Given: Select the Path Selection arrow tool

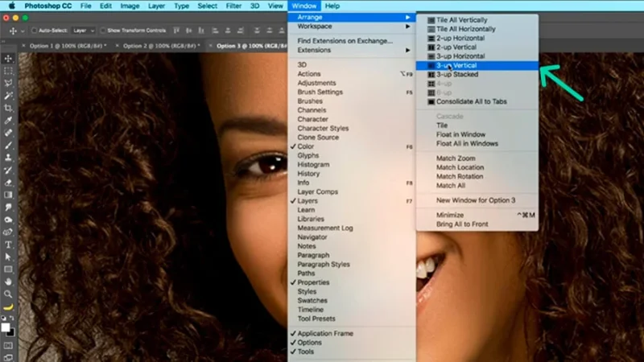Looking at the screenshot, I should pyautogui.click(x=8, y=257).
